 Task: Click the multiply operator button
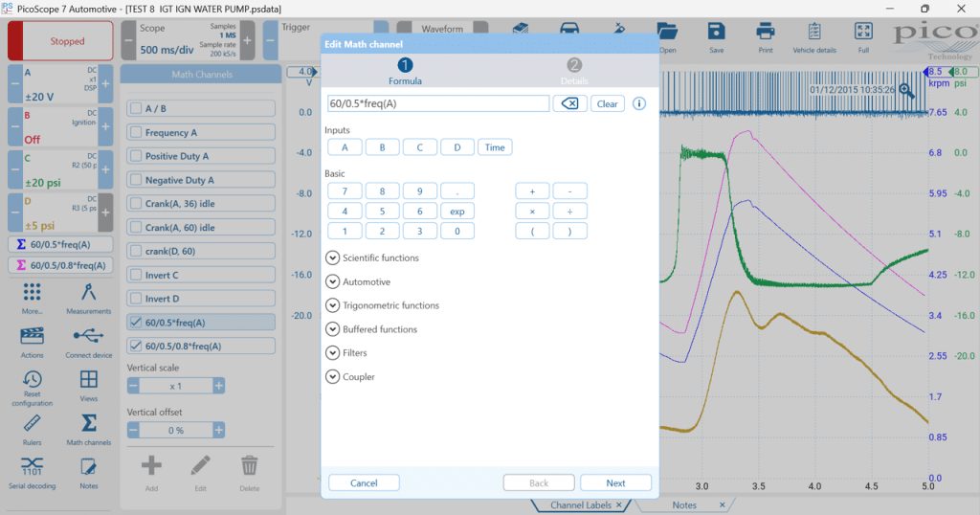[x=532, y=212]
